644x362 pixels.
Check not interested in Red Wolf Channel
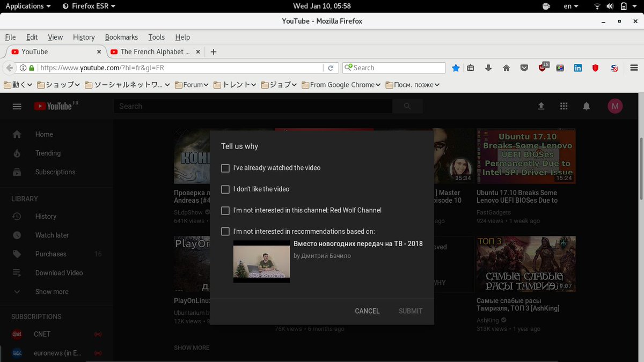[x=225, y=211]
